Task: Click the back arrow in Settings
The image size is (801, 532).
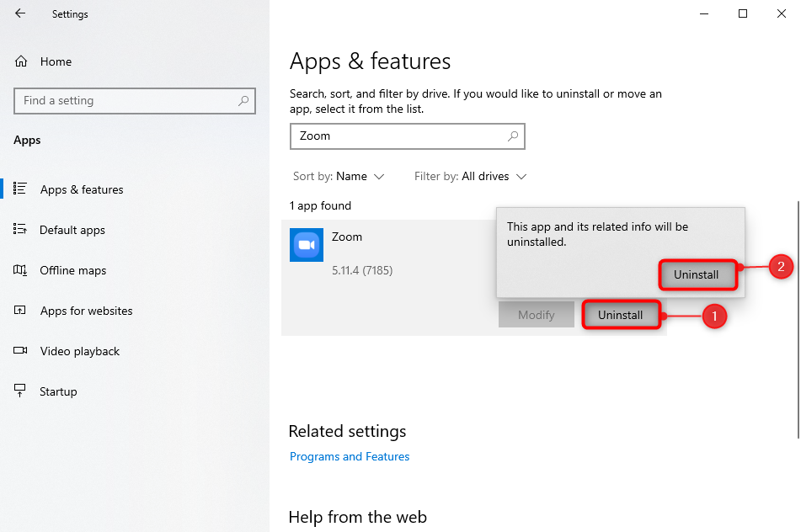Action: pyautogui.click(x=20, y=13)
